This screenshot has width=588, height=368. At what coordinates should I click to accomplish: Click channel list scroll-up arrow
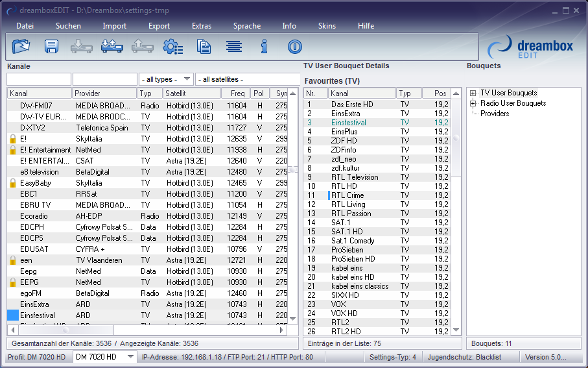point(293,93)
